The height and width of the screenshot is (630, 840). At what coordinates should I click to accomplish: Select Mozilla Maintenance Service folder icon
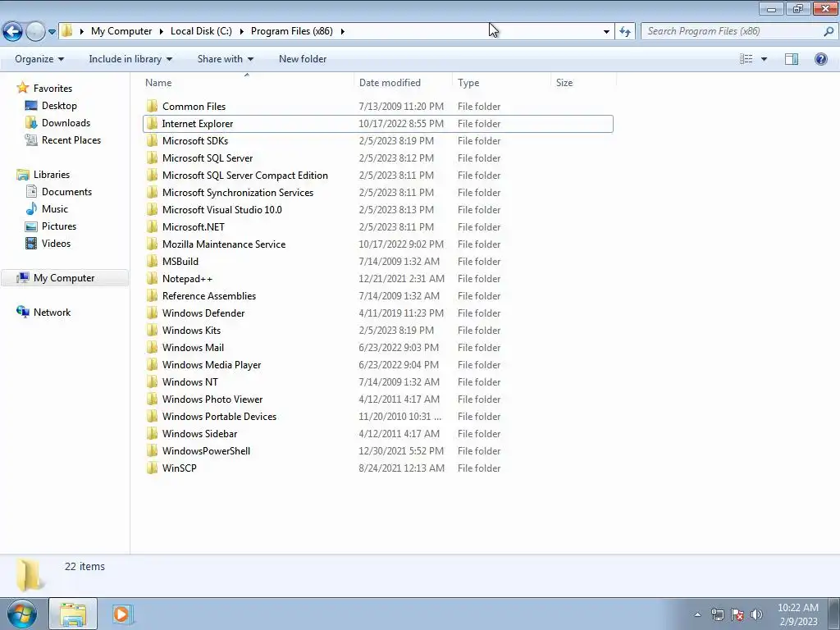pyautogui.click(x=152, y=244)
